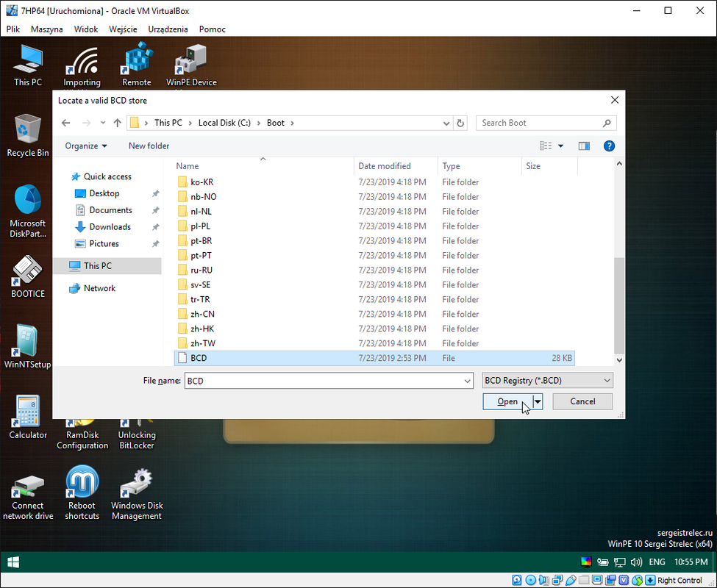Expand the address bar history dropdown
The image size is (717, 588).
tap(446, 123)
